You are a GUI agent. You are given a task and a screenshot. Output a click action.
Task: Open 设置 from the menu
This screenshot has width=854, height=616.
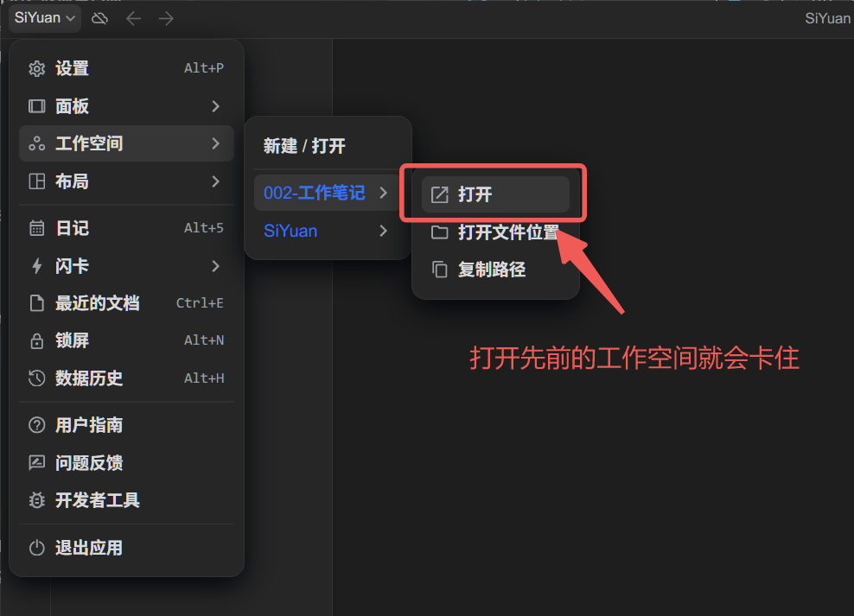(x=126, y=68)
